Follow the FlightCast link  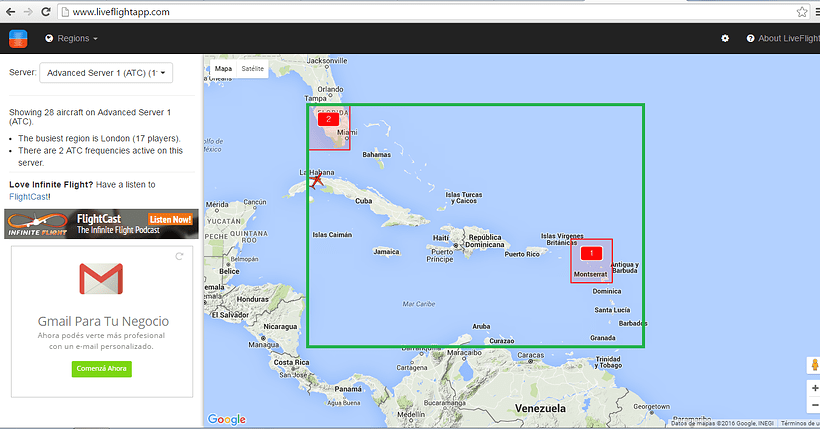[x=29, y=197]
